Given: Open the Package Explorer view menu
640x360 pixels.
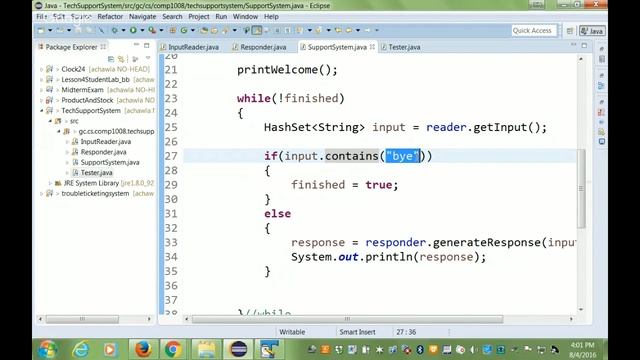Looking at the screenshot, I should (148, 59).
